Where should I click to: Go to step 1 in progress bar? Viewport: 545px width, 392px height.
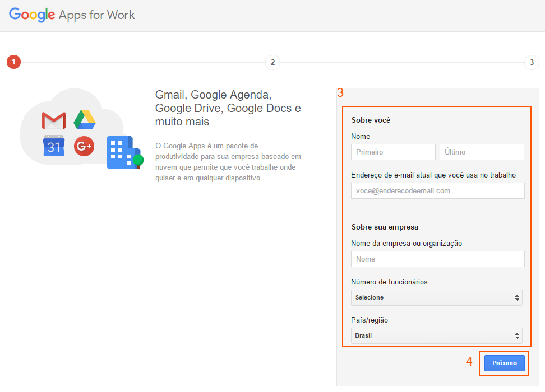coord(13,62)
